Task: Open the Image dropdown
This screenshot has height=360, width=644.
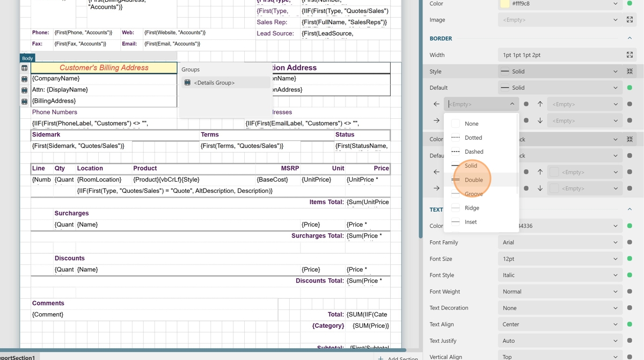Action: (560, 20)
